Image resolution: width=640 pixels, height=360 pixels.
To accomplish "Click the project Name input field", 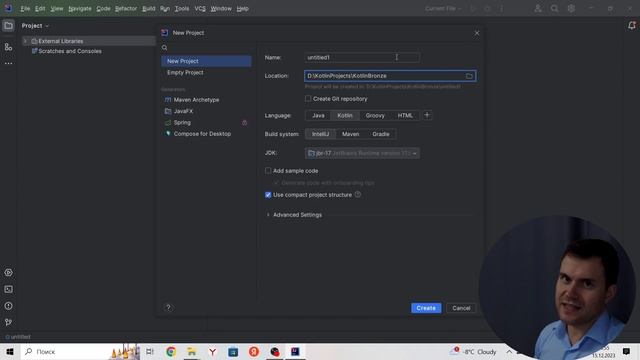I will 362,58.
